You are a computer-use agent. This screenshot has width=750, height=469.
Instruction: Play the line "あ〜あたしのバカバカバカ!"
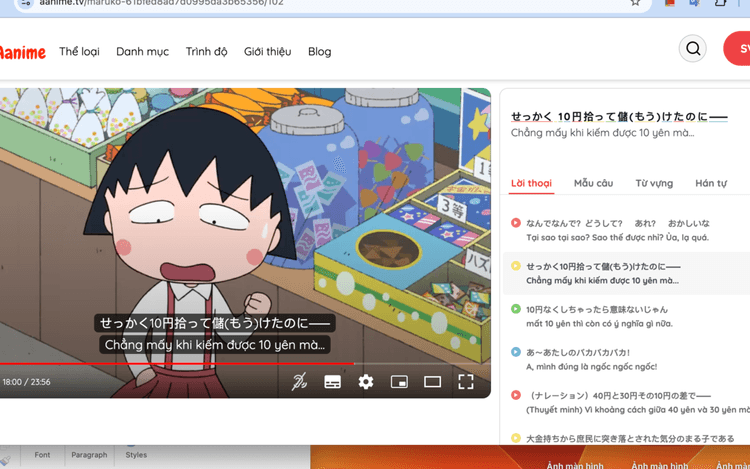pos(516,352)
